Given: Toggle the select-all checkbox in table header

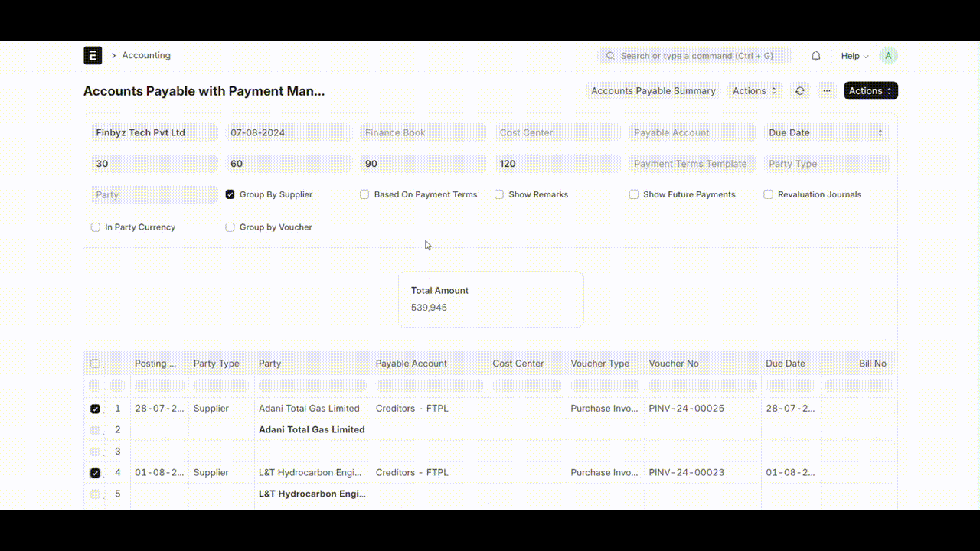Looking at the screenshot, I should tap(95, 364).
